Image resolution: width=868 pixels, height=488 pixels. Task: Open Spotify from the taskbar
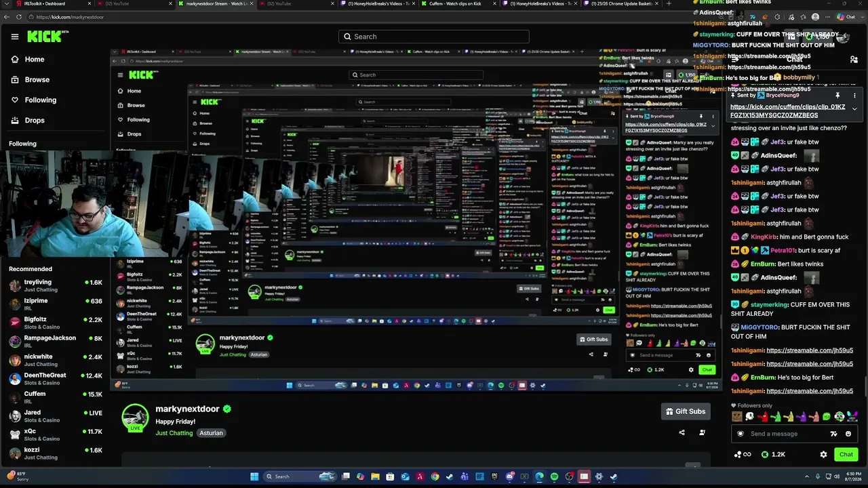554,476
